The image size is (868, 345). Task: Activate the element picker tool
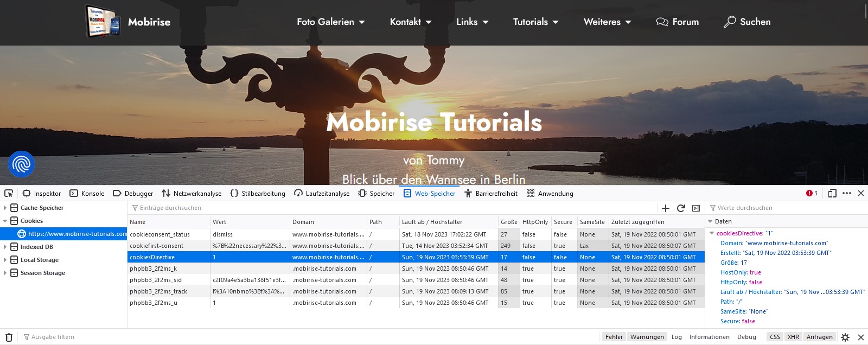9,194
